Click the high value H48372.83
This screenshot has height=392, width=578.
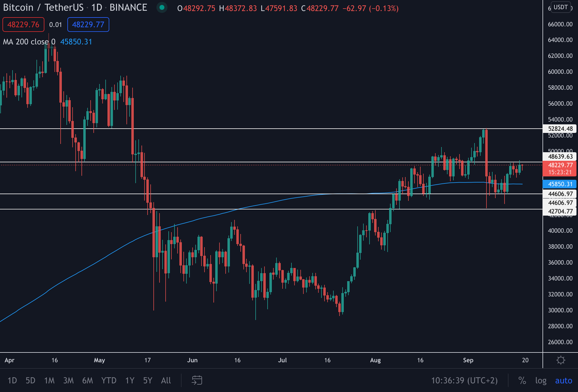[238, 8]
